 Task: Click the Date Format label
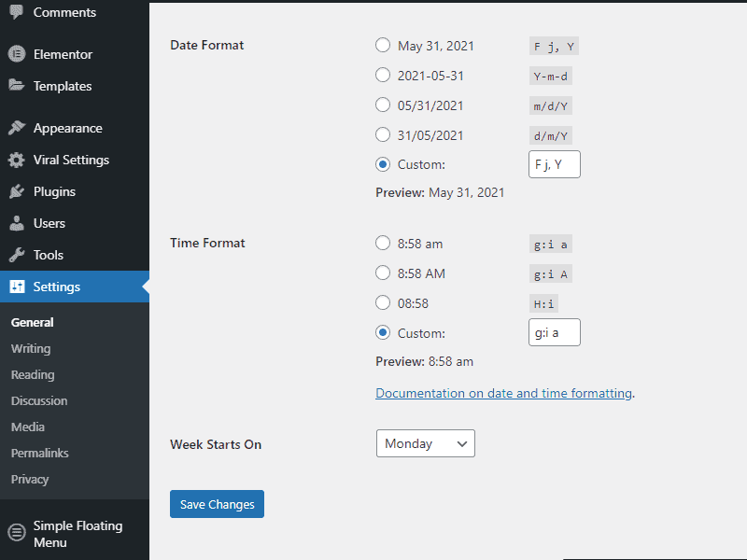pyautogui.click(x=206, y=45)
